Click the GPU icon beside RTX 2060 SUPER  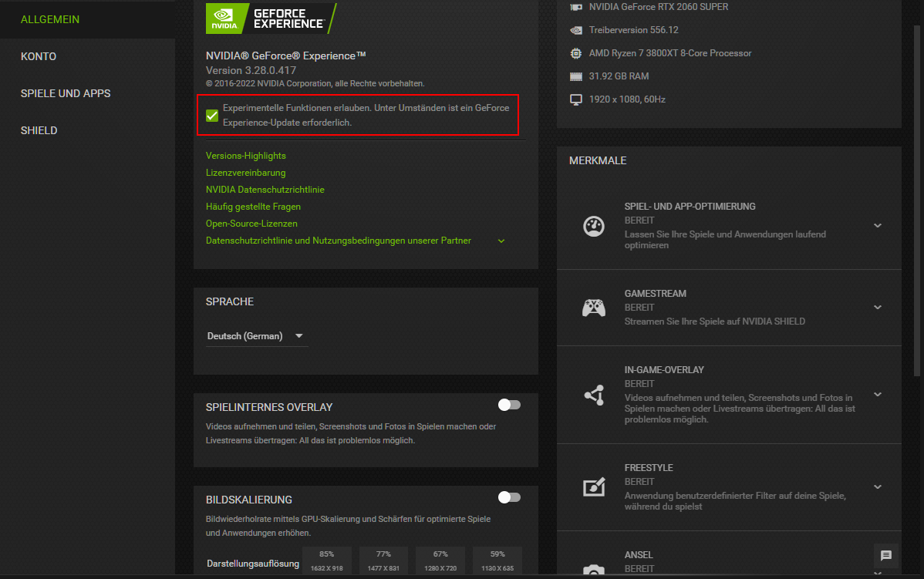[575, 7]
